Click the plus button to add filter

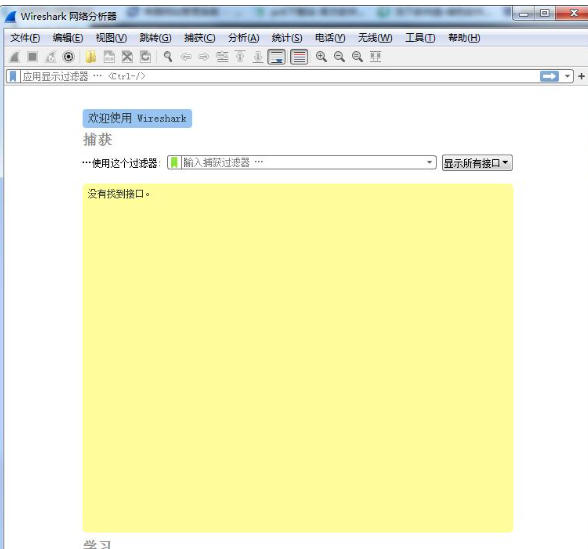(581, 76)
